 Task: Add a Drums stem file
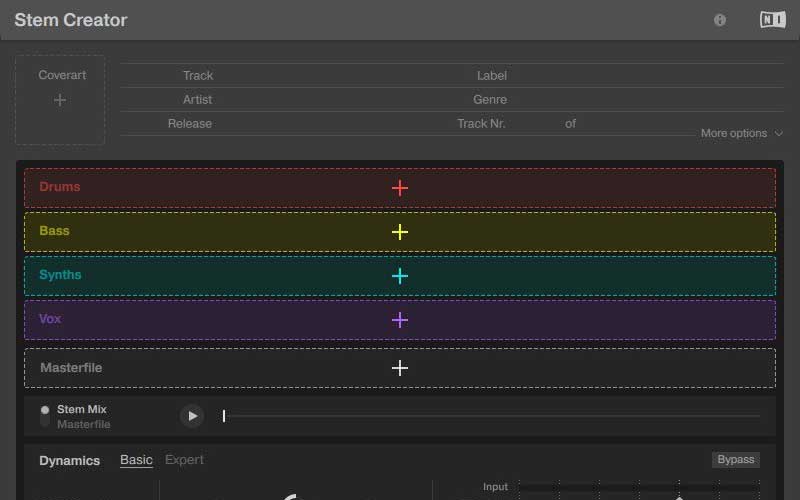[399, 188]
